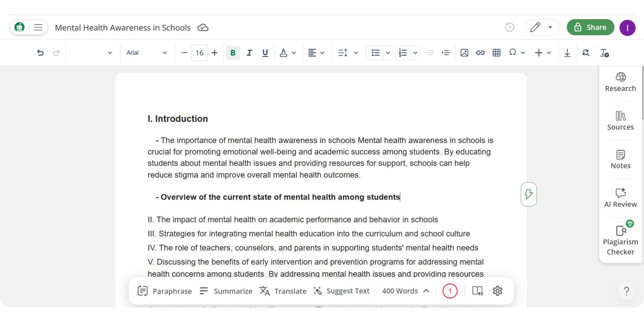644x322 pixels.
Task: Select the Paraphrase tool
Action: tap(165, 291)
